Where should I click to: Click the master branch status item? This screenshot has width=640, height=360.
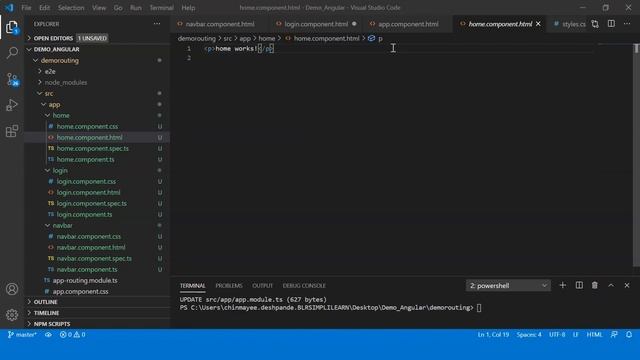tap(22, 335)
